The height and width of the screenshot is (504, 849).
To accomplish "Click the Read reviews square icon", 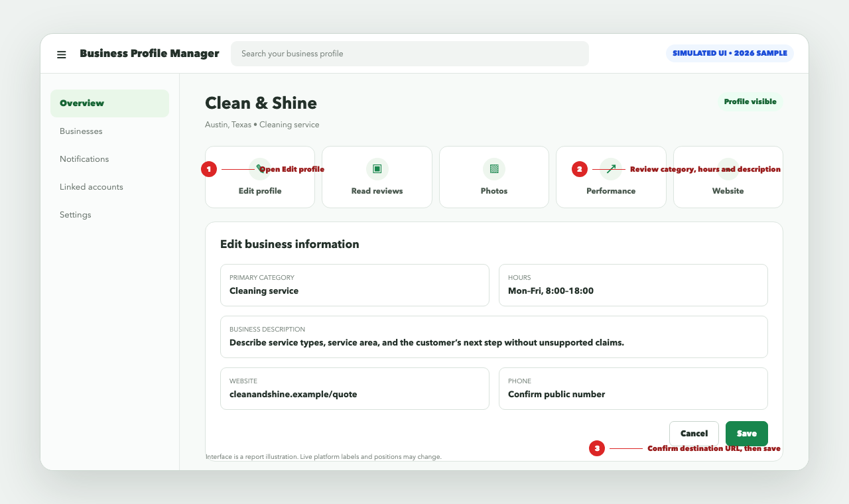I will click(x=377, y=169).
